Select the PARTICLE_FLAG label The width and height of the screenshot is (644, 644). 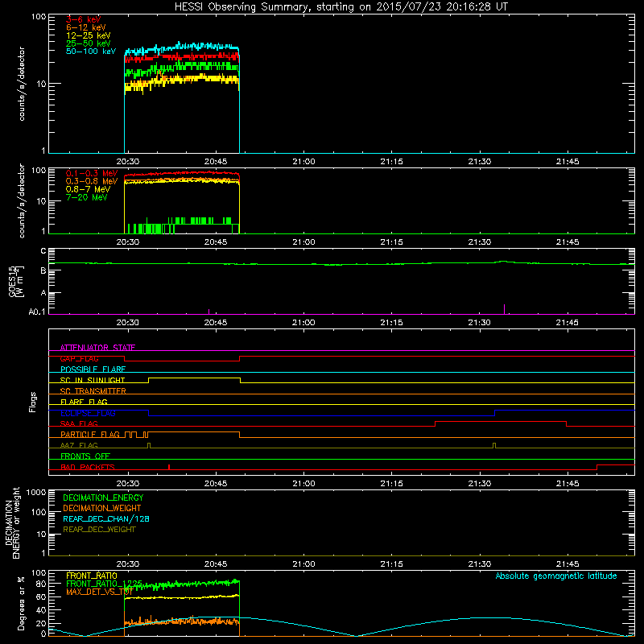pyautogui.click(x=90, y=435)
